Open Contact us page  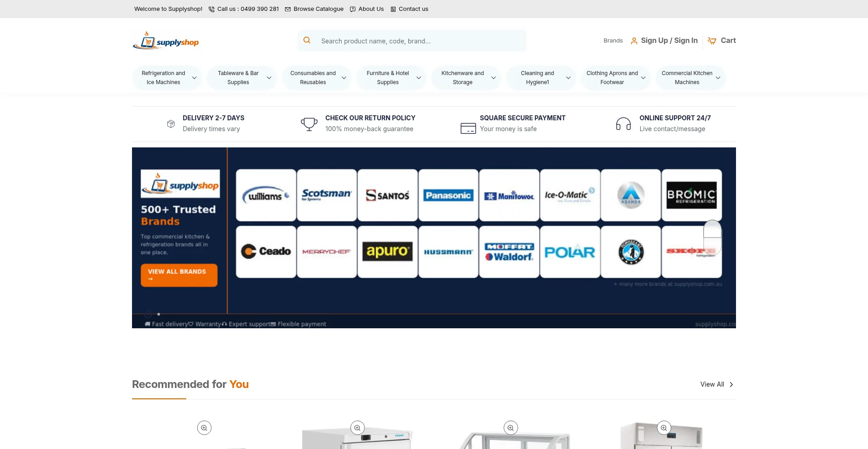click(x=413, y=9)
